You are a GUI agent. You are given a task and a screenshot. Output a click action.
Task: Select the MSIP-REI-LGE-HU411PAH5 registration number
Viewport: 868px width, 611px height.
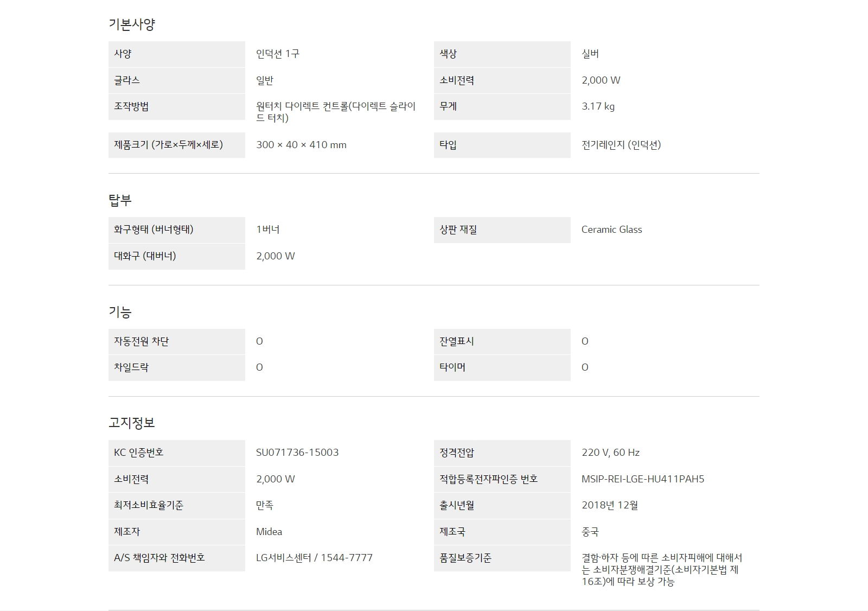[x=643, y=479]
